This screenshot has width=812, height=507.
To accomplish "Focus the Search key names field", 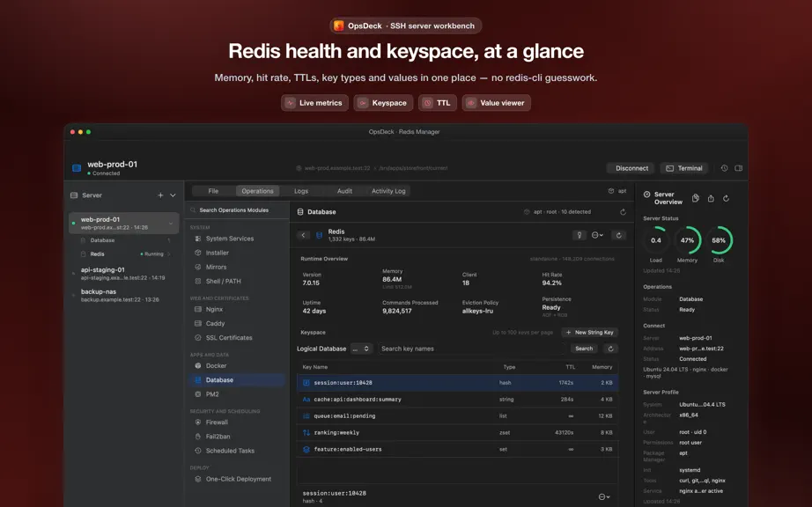I will pyautogui.click(x=471, y=349).
